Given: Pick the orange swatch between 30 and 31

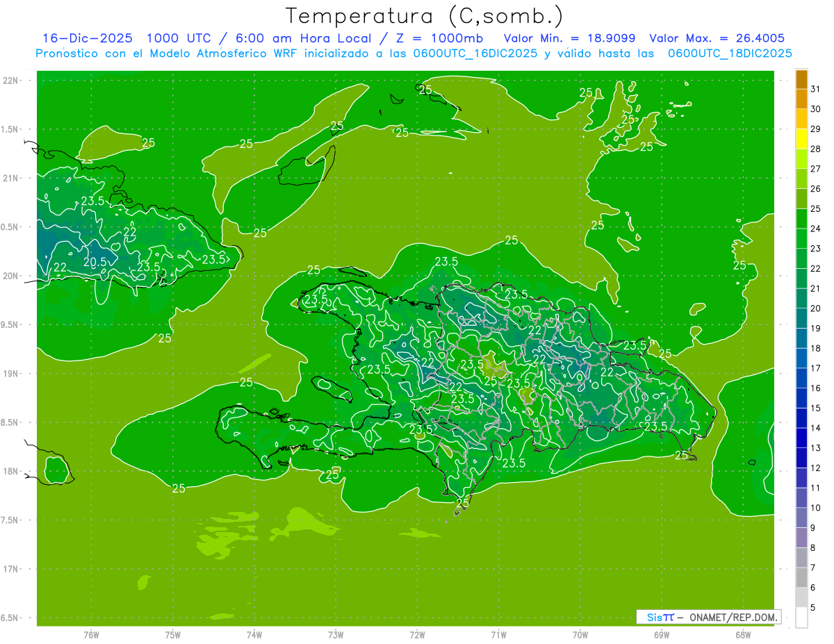Looking at the screenshot, I should pyautogui.click(x=801, y=99).
